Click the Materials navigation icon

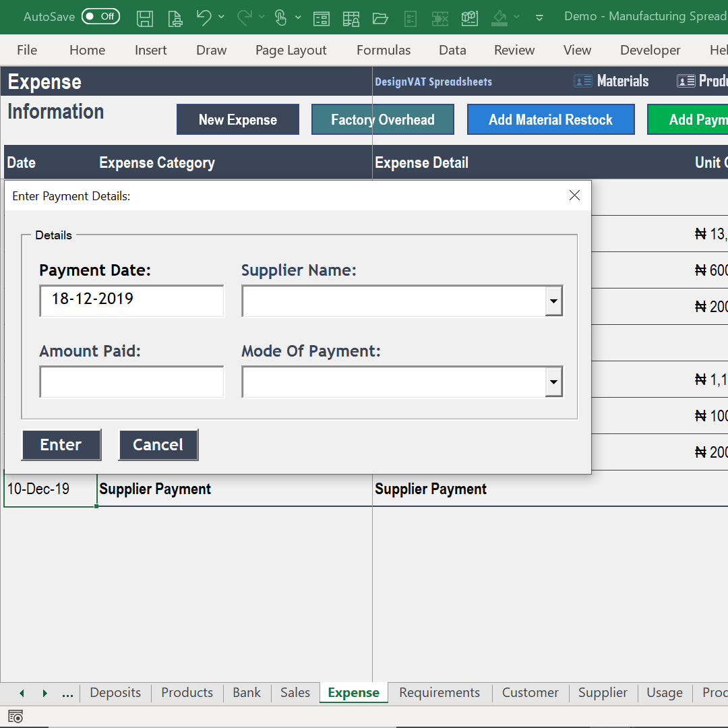click(583, 80)
